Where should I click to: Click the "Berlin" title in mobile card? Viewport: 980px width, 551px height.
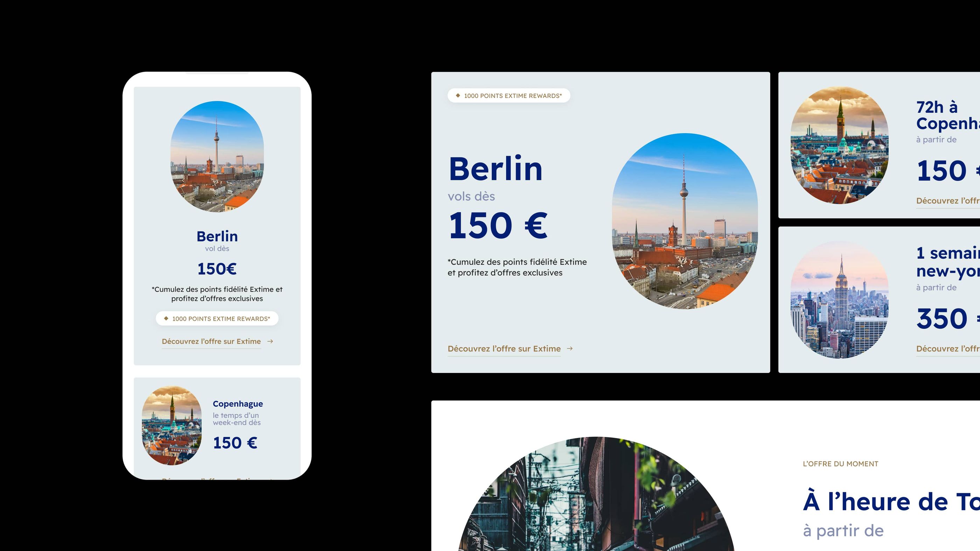pyautogui.click(x=217, y=236)
